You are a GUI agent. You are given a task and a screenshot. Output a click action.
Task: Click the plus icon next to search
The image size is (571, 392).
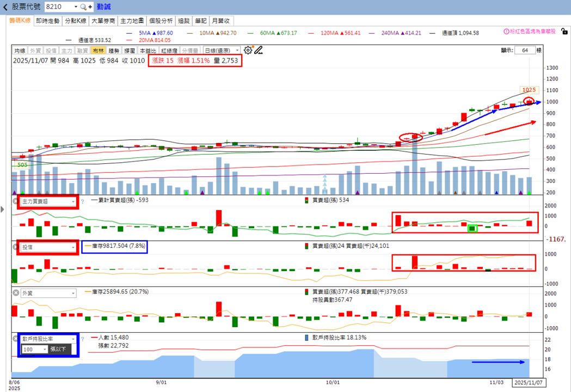click(x=90, y=7)
